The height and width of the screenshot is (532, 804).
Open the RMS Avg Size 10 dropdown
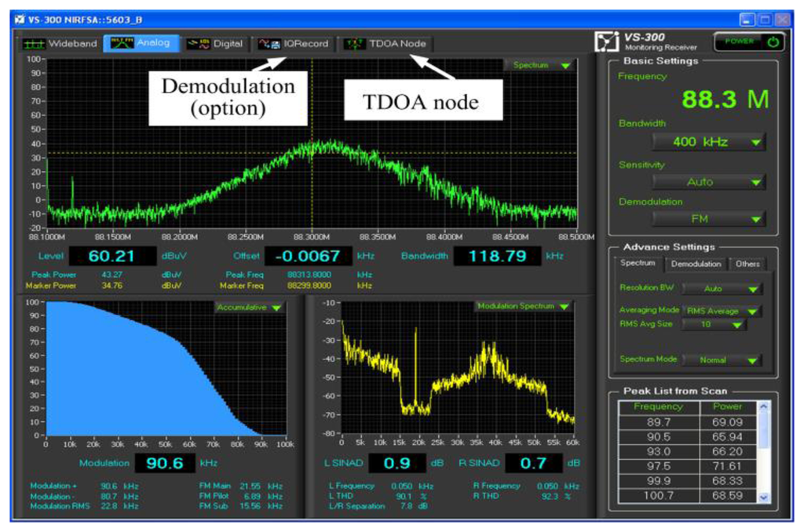tap(713, 325)
